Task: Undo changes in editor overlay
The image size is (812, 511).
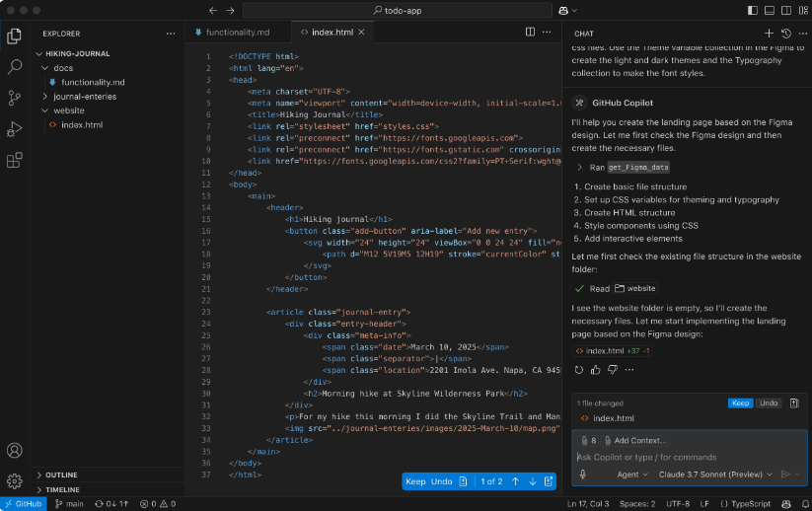Action: pyautogui.click(x=442, y=481)
